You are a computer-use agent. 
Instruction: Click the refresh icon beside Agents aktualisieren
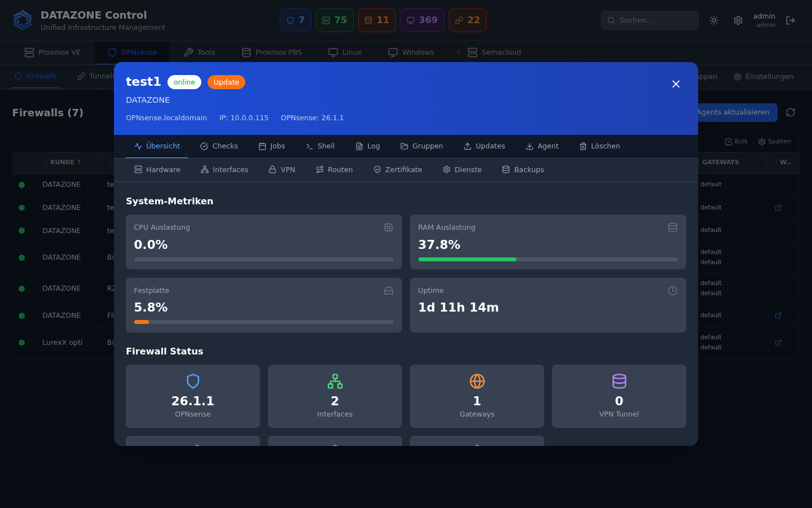pyautogui.click(x=790, y=112)
